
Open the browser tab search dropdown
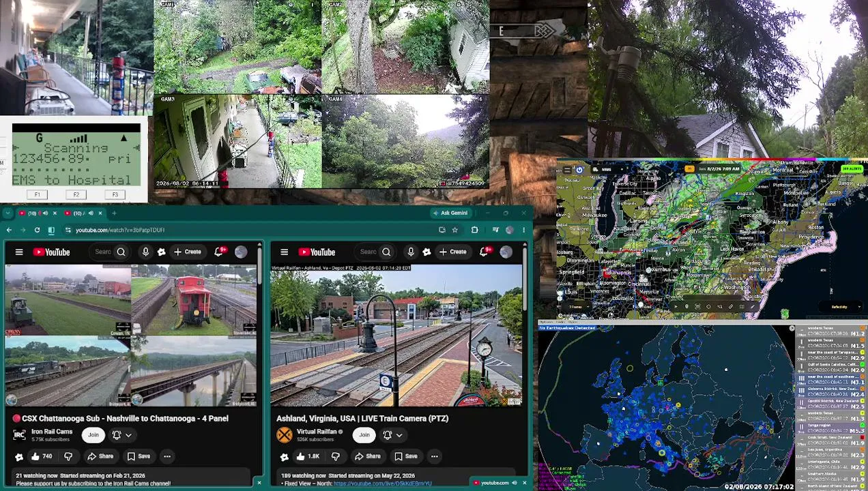8,213
